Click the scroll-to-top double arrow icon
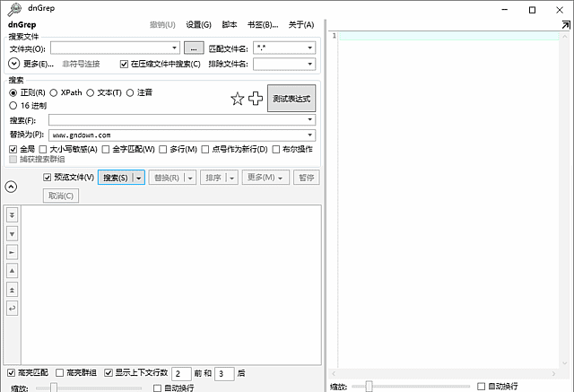This screenshot has height=392, width=574. 12,290
